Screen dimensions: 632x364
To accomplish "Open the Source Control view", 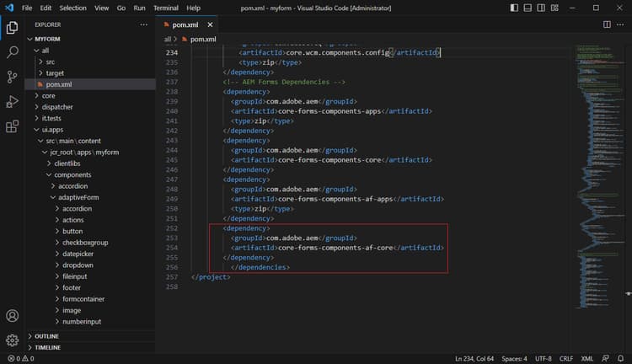I will pos(13,77).
